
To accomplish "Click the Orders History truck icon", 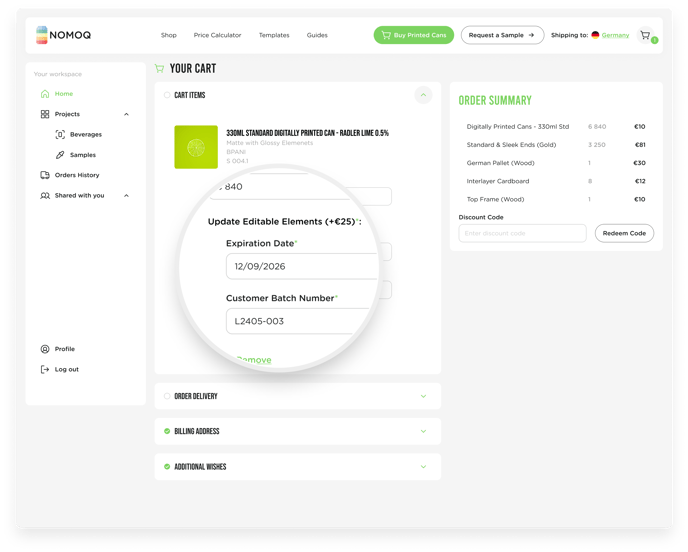I will 45,175.
